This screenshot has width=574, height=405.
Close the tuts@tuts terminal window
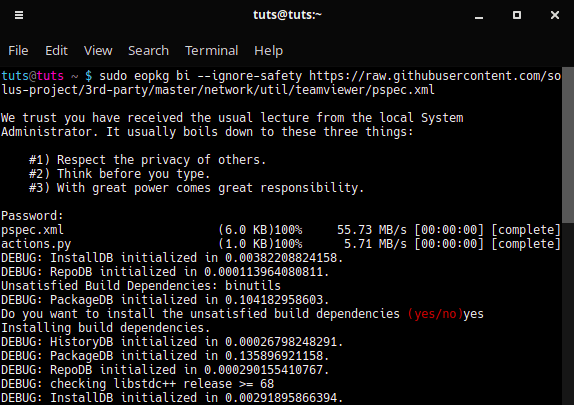click(555, 15)
